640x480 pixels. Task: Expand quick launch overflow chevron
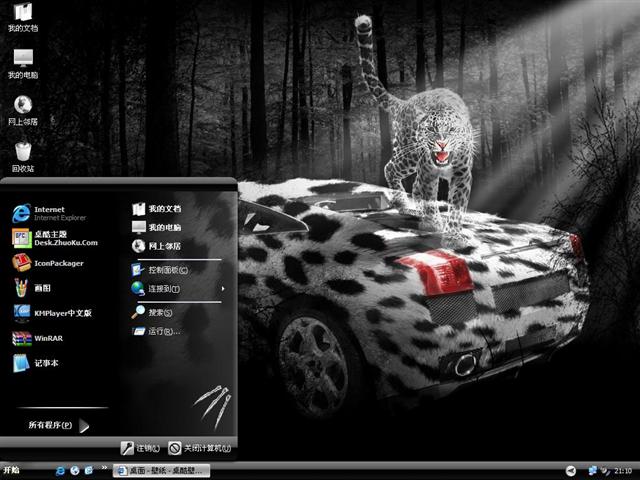click(104, 468)
